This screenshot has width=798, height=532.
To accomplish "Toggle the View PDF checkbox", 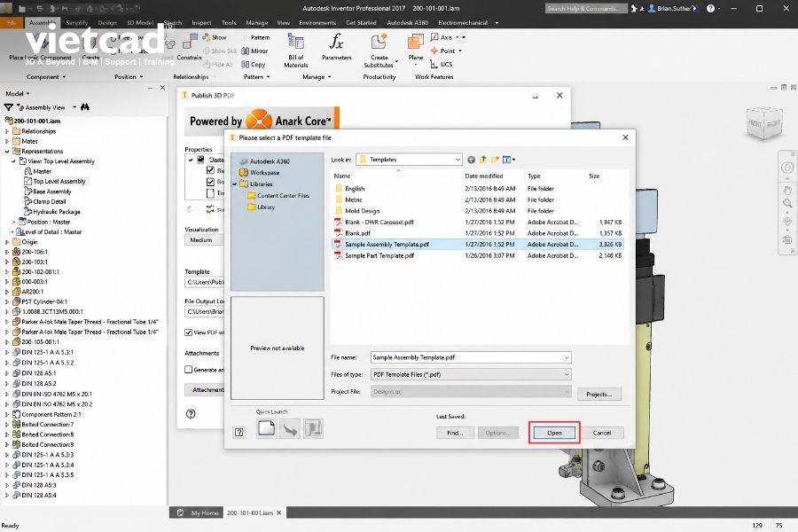I will [x=188, y=332].
